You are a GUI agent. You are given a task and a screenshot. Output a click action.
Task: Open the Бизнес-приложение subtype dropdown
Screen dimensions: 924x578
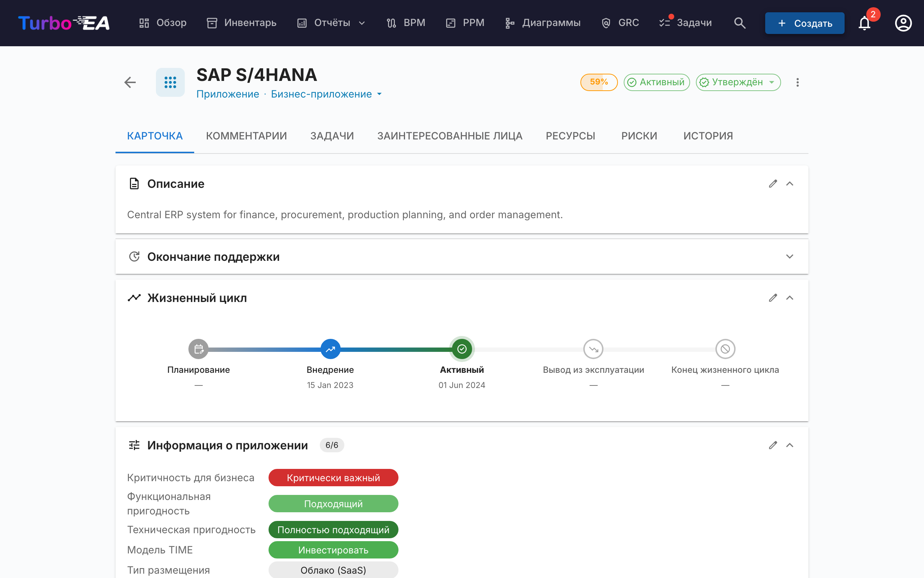click(326, 94)
